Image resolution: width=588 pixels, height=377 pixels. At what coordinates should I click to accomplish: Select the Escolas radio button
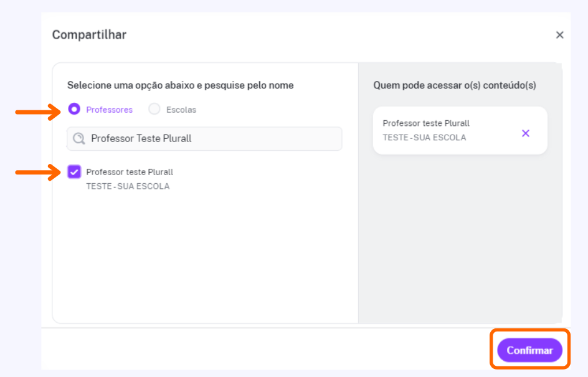click(154, 109)
